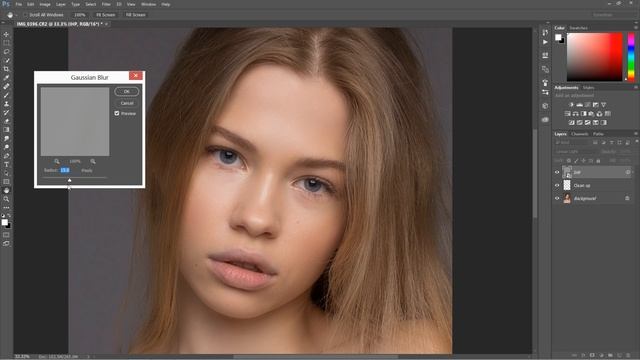The height and width of the screenshot is (360, 640).
Task: Open the layer Kind filter dropdown
Action: click(572, 142)
